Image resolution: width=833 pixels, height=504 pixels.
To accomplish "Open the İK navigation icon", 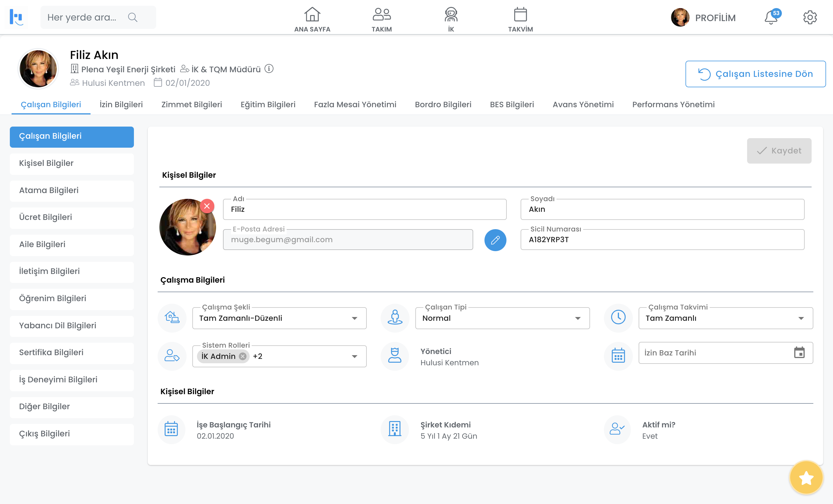I will [x=451, y=20].
